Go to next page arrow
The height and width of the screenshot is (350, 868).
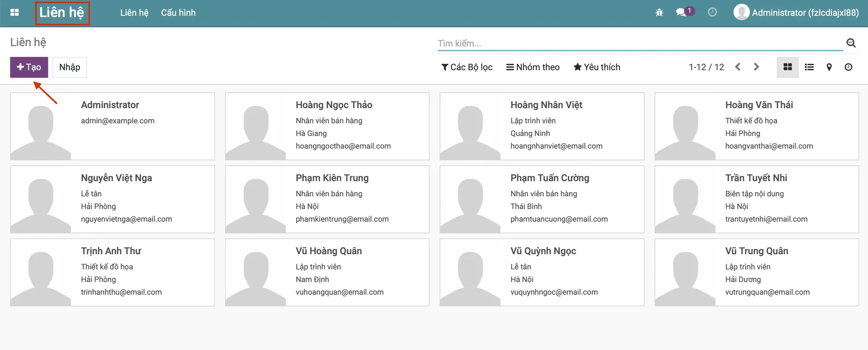coord(756,67)
